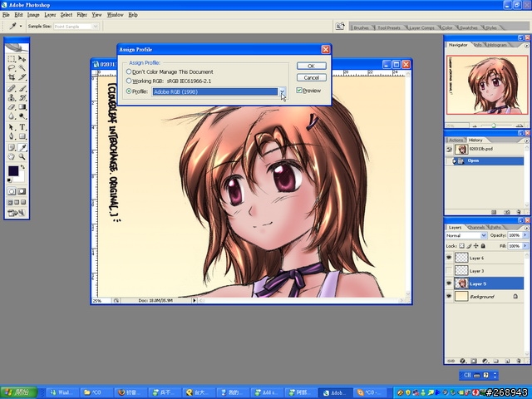The image size is (532, 399).
Task: Hide the Background layer eye
Action: pyautogui.click(x=449, y=296)
